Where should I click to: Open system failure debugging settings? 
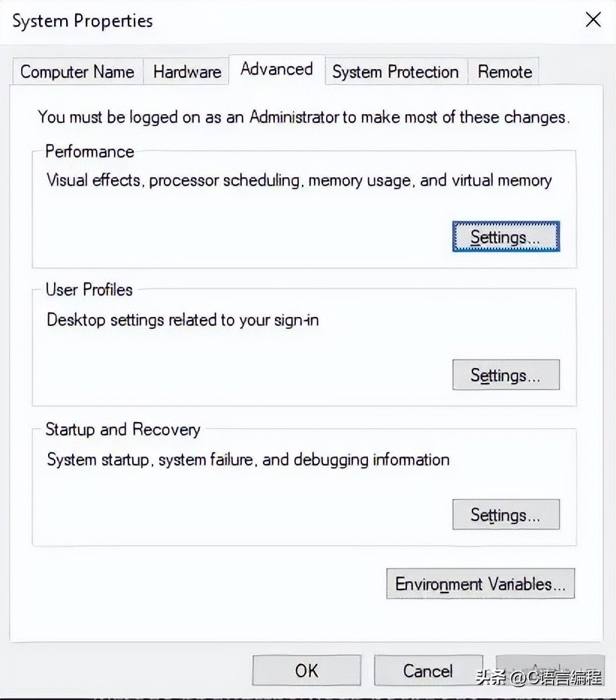coord(506,514)
